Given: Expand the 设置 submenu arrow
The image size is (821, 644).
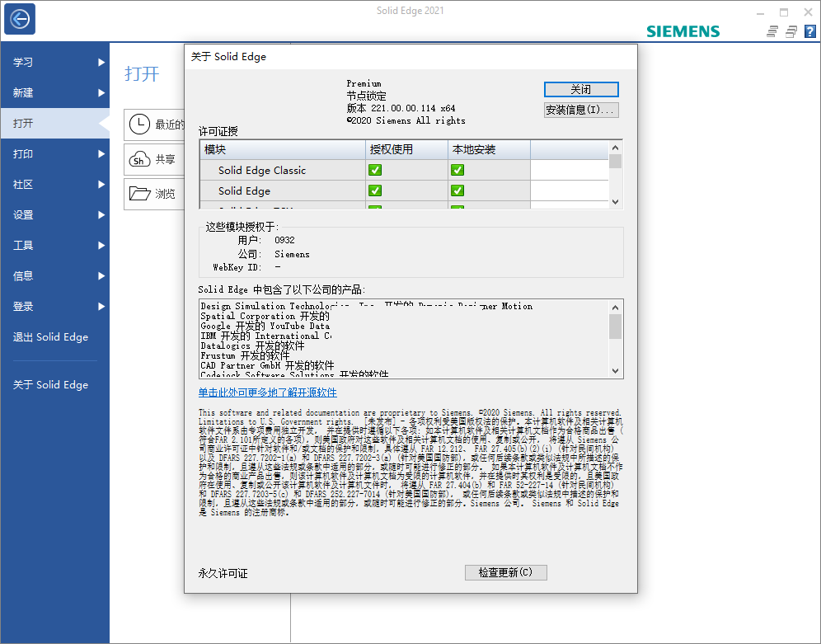Looking at the screenshot, I should (101, 214).
